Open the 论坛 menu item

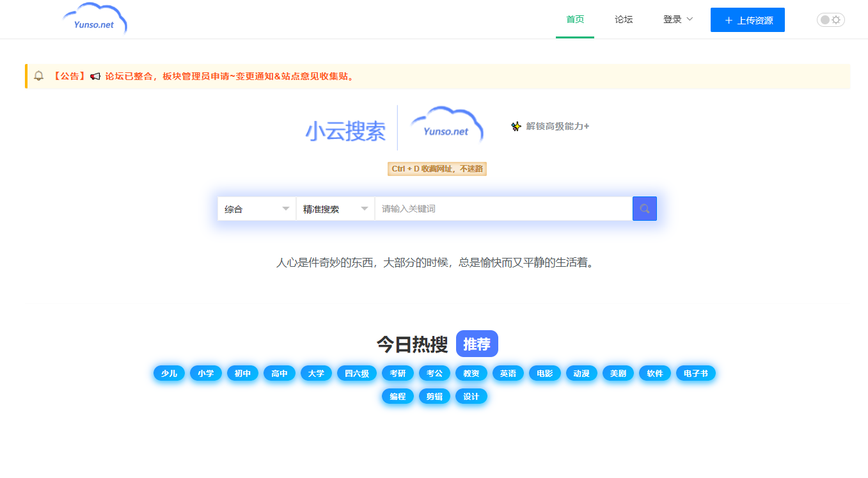pyautogui.click(x=624, y=19)
